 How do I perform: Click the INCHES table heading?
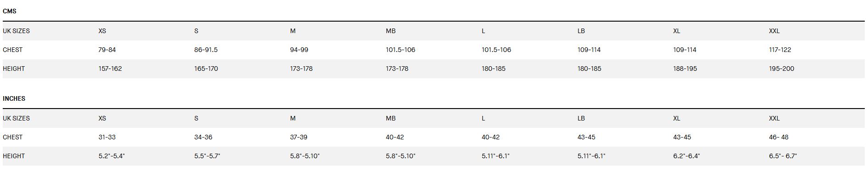tap(14, 98)
